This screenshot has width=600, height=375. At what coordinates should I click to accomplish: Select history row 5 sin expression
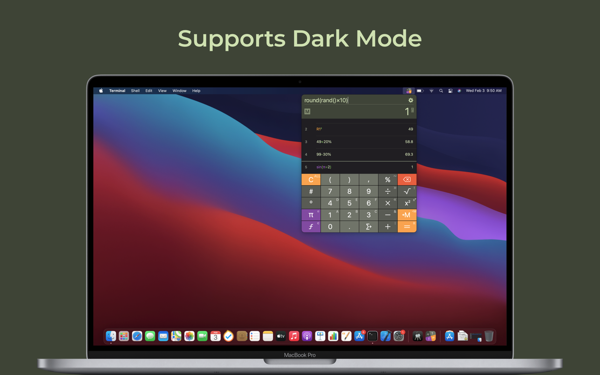click(359, 167)
